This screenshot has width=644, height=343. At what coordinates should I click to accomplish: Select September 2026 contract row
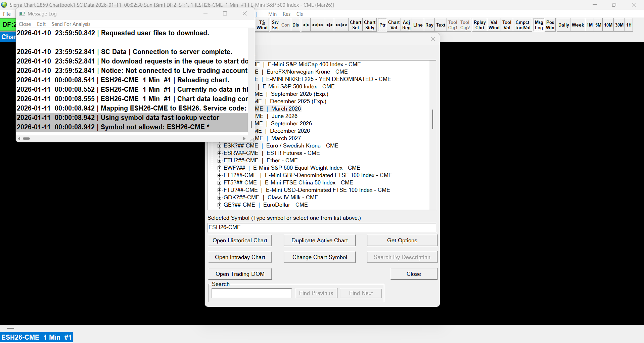click(x=291, y=124)
